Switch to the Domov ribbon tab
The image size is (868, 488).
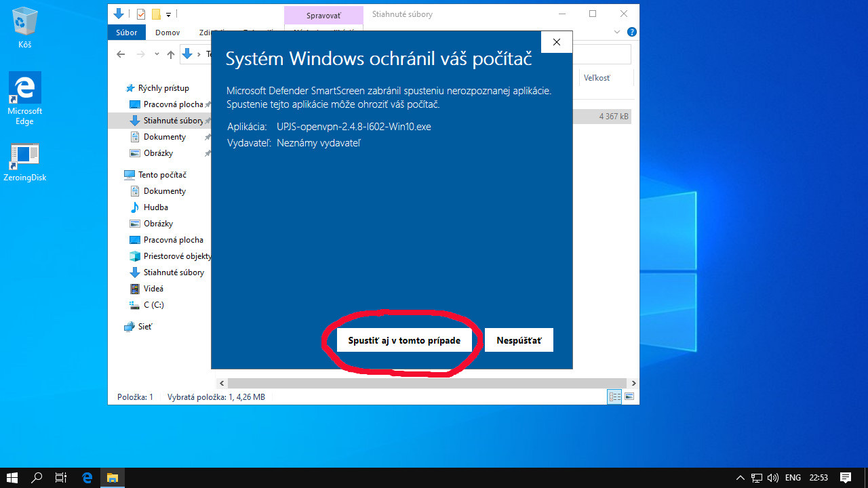pos(167,32)
